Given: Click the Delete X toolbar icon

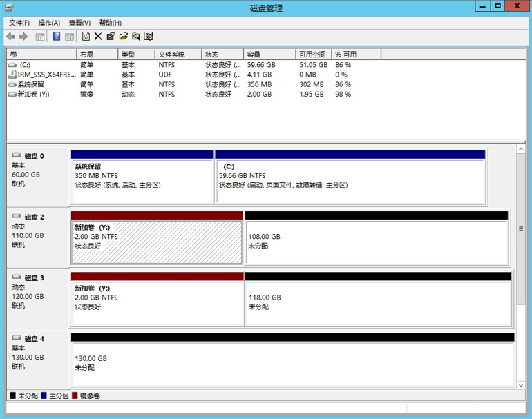Looking at the screenshot, I should 98,37.
